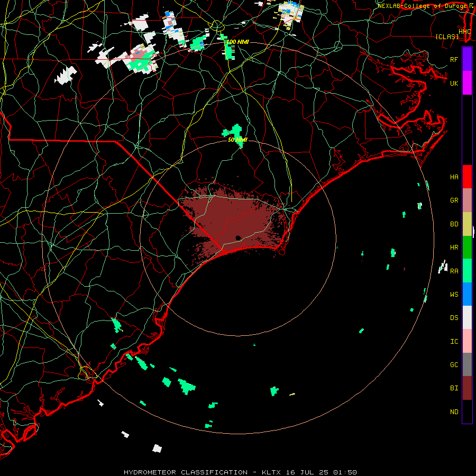The image size is (476, 476).
Task: Click the UK legend label
Action: [x=454, y=83]
